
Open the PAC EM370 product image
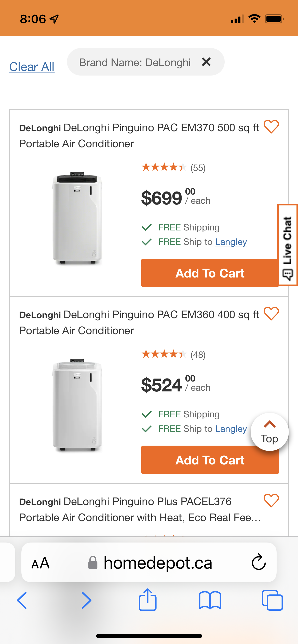[x=77, y=218]
